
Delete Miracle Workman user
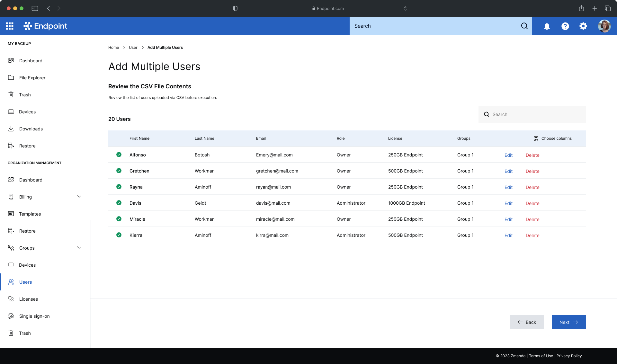click(532, 219)
